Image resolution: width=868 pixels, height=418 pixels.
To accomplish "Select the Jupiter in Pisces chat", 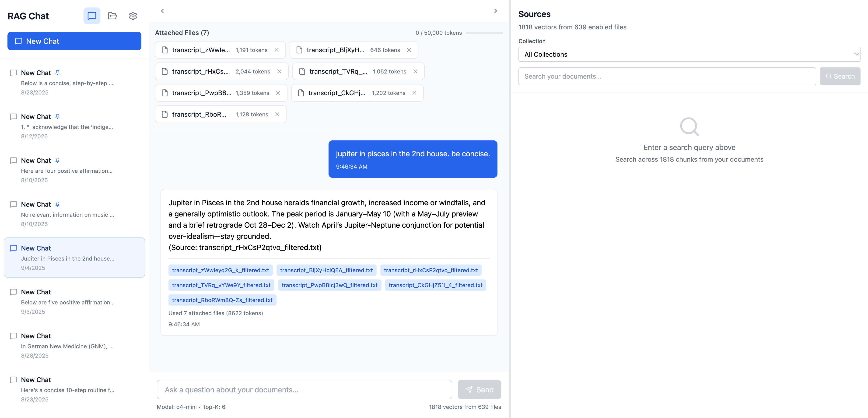I will click(x=74, y=258).
